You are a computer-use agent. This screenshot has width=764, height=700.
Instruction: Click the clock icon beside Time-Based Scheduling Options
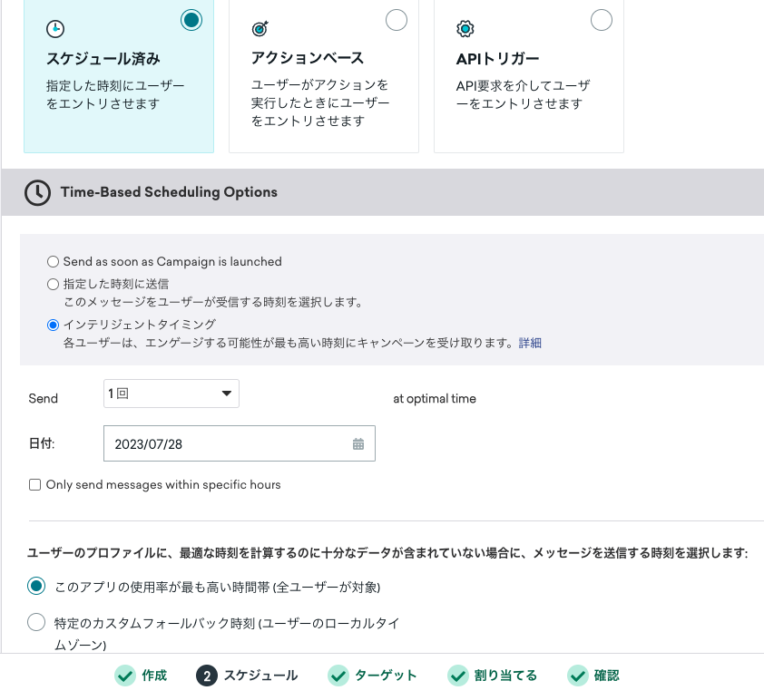[x=37, y=192]
